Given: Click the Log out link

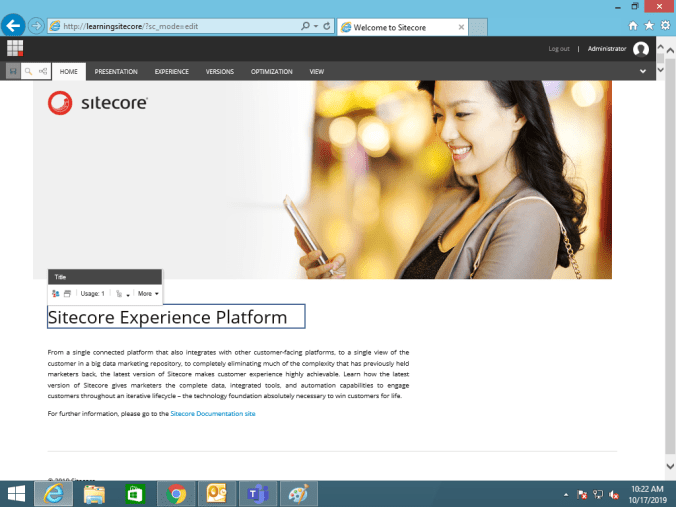Looking at the screenshot, I should click(559, 49).
